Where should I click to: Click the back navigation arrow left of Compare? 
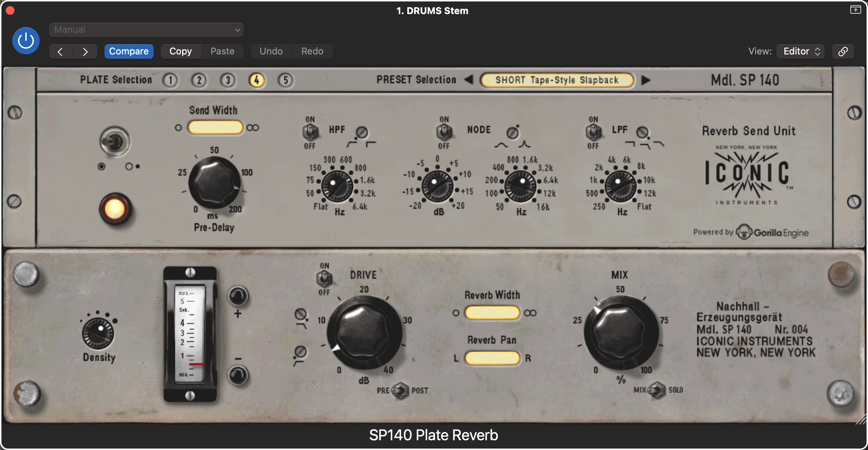tap(61, 51)
